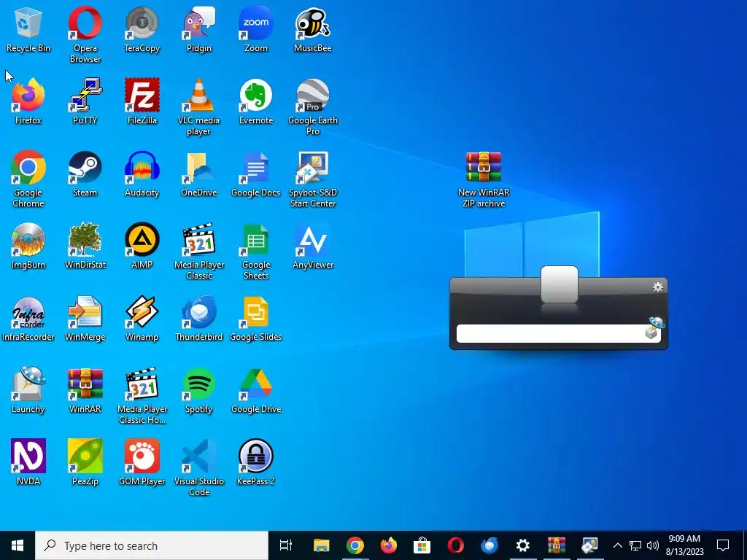
Task: Show hidden system tray icons
Action: click(x=617, y=545)
